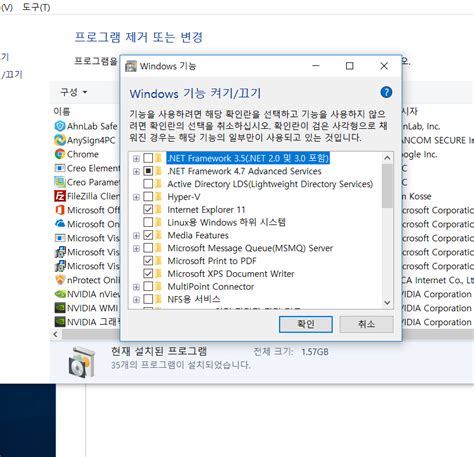The image size is (474, 457).
Task: Uncheck the Media Features checkbox
Action: [148, 235]
